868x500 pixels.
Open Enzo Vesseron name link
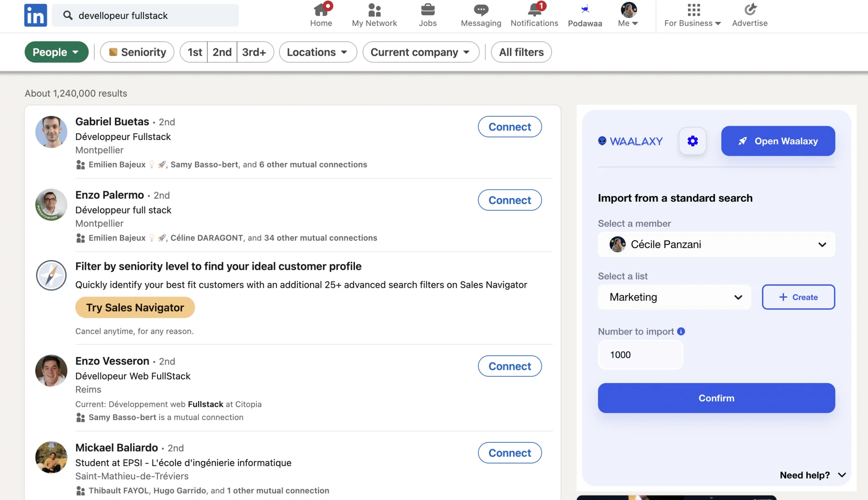[x=112, y=361]
